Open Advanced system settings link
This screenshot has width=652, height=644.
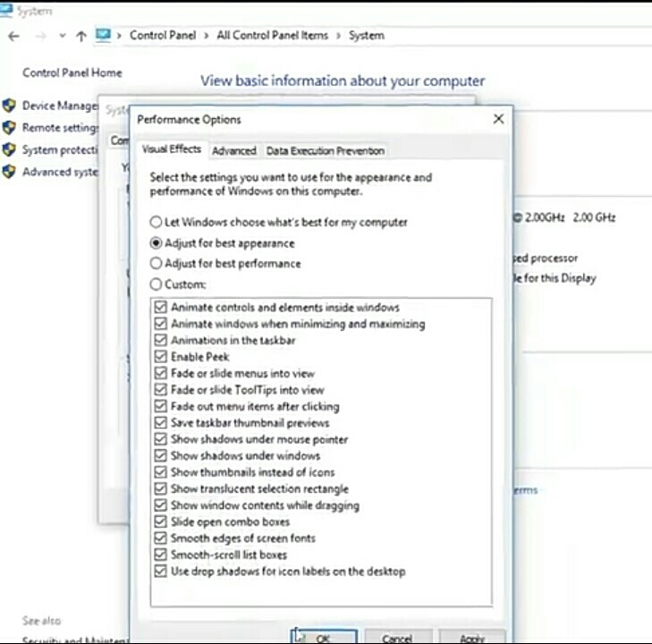tap(60, 172)
